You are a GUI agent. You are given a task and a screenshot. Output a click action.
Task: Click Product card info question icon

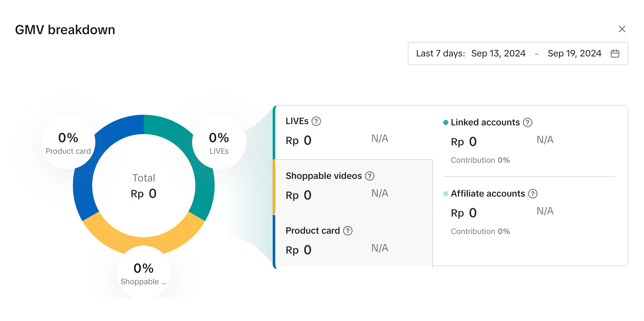pyautogui.click(x=347, y=231)
